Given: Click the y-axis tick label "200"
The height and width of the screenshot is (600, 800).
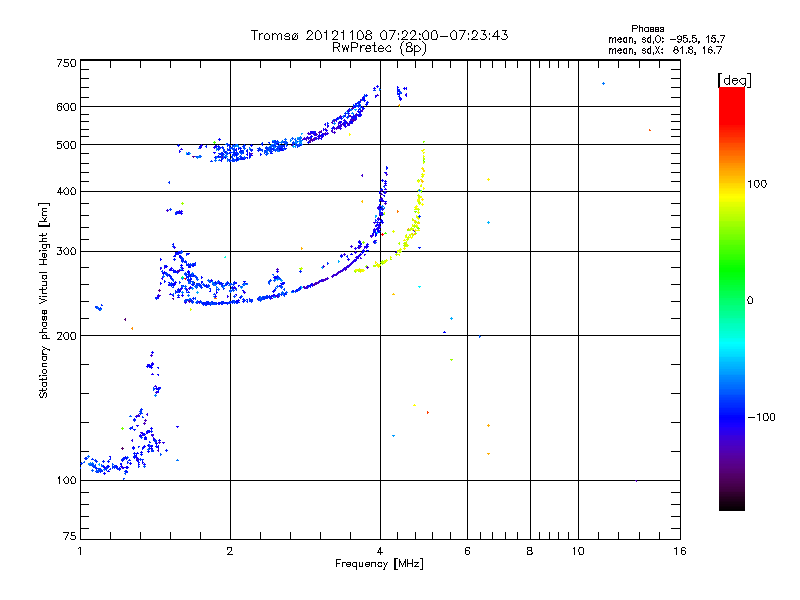Looking at the screenshot, I should 66,336.
